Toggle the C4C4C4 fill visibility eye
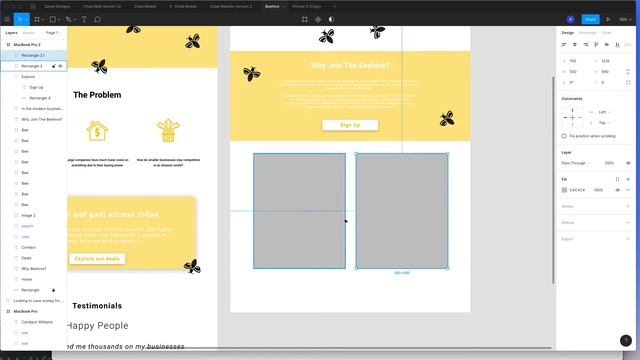Screen dimensions: 640x360 tap(618, 190)
